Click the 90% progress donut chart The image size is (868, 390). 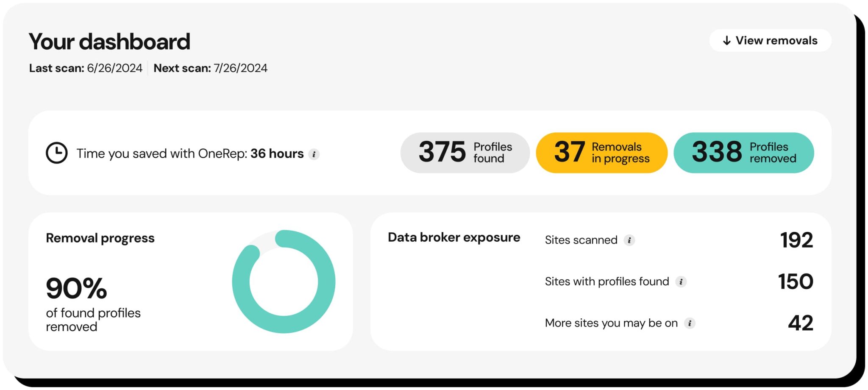point(283,281)
